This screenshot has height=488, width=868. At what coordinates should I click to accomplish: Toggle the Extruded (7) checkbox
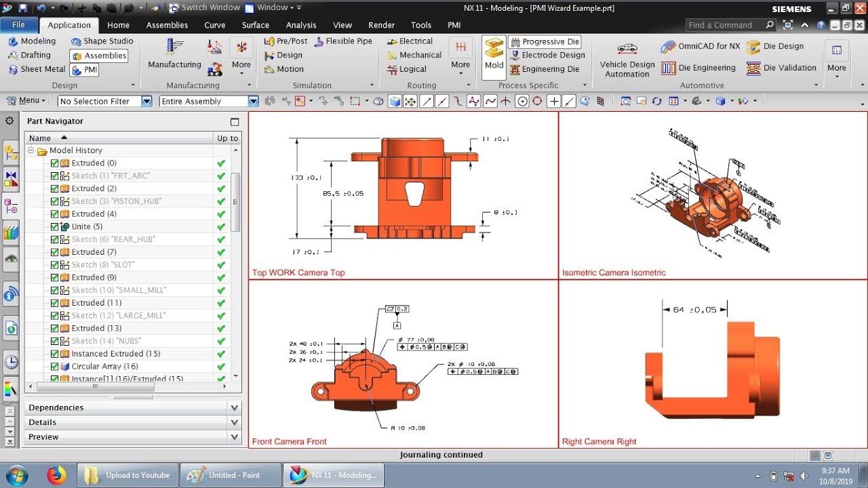(55, 252)
